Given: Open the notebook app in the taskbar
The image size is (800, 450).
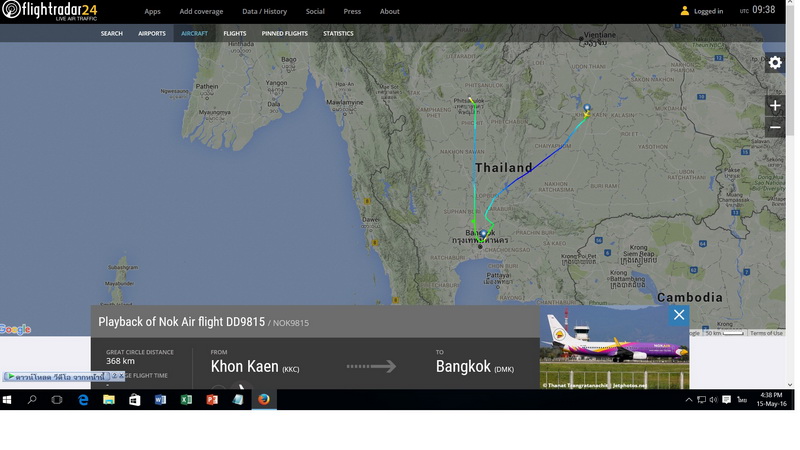Looking at the screenshot, I should [238, 399].
